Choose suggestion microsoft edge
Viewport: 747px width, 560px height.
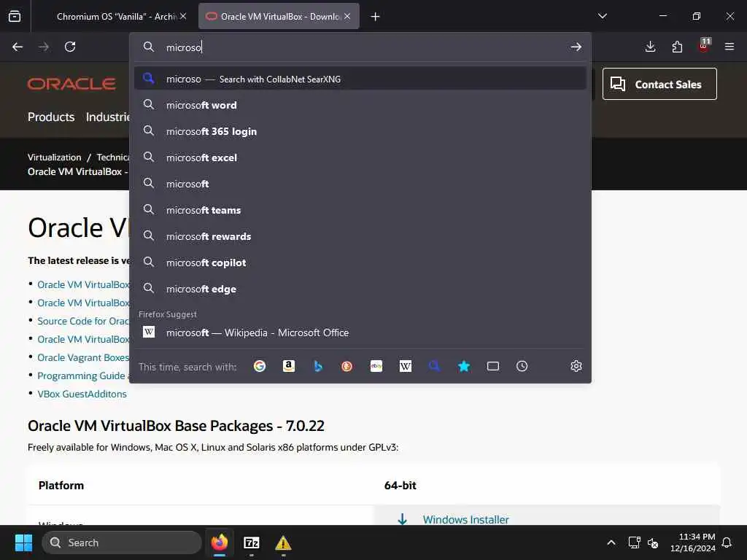click(360, 289)
